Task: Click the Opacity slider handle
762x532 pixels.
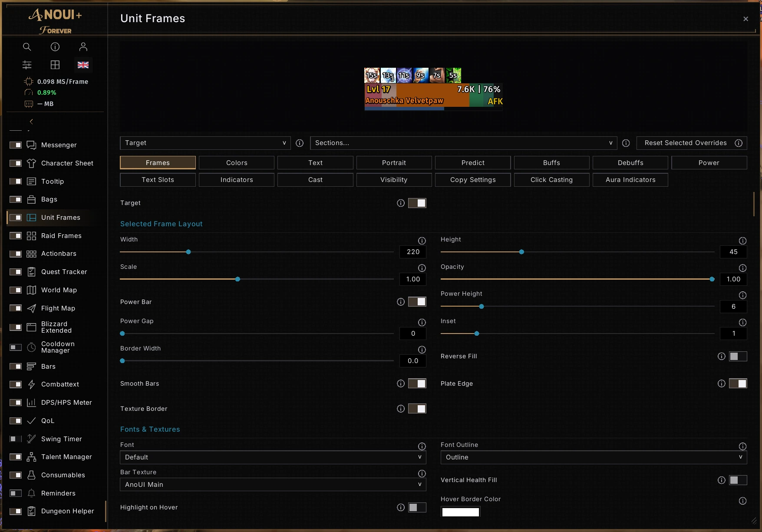Action: 712,279
